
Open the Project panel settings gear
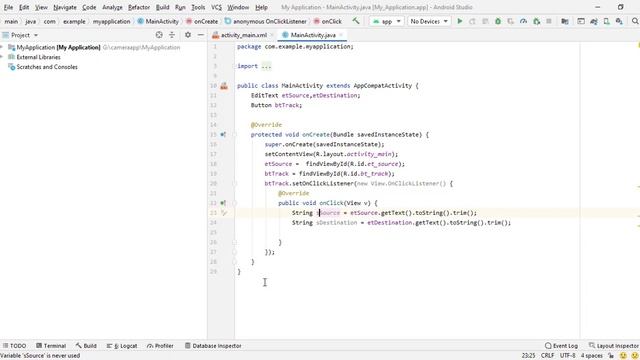[x=188, y=35]
